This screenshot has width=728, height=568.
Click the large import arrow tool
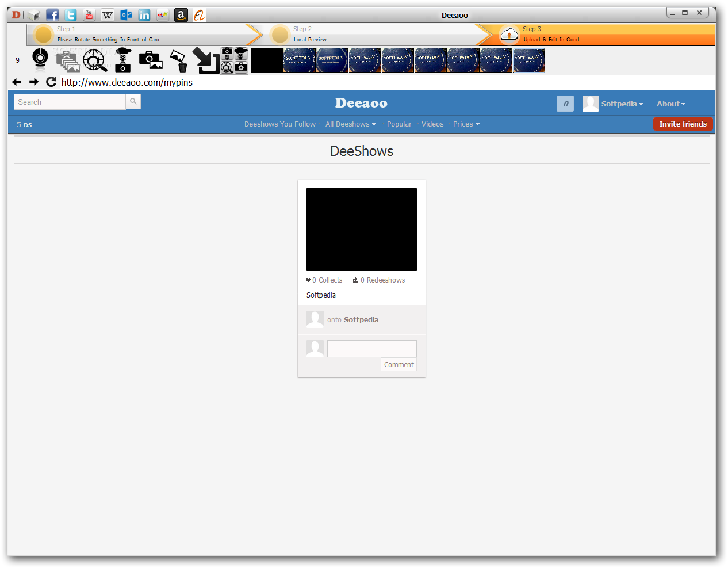tap(206, 60)
